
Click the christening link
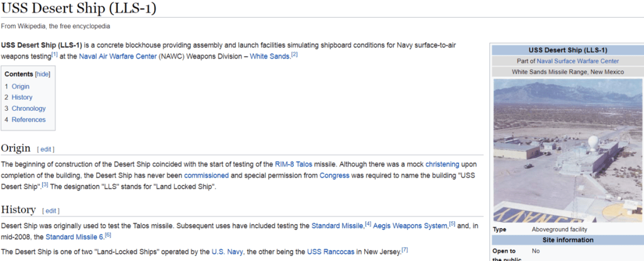443,164
